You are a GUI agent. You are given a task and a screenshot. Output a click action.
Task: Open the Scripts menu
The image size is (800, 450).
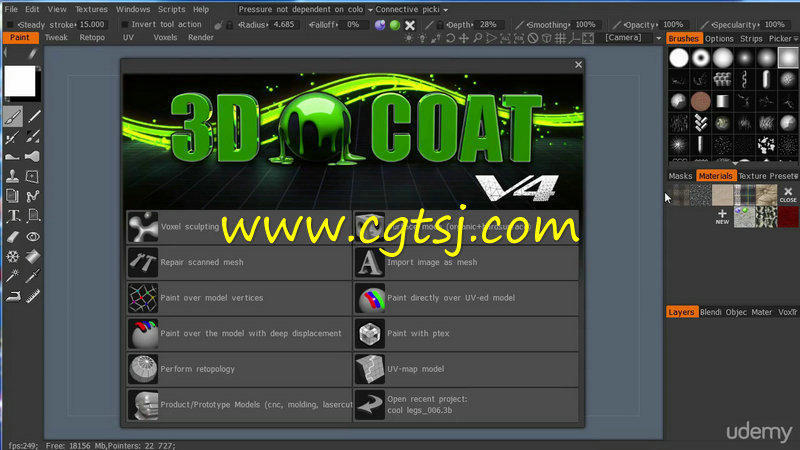pyautogui.click(x=171, y=9)
